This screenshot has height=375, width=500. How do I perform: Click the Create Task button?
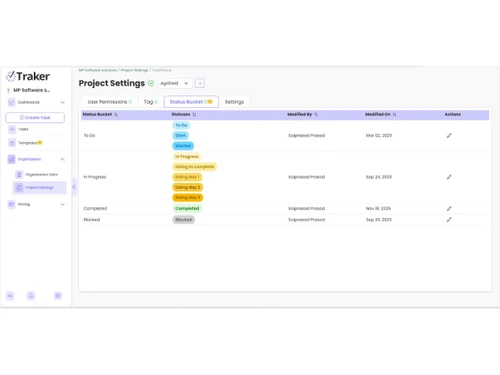point(35,118)
